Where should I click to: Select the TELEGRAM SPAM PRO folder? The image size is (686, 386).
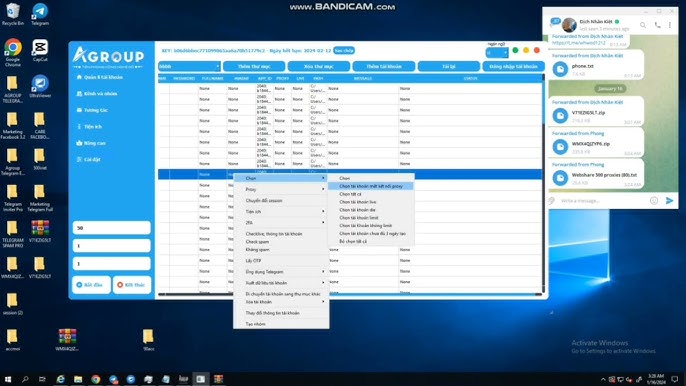[x=13, y=234]
